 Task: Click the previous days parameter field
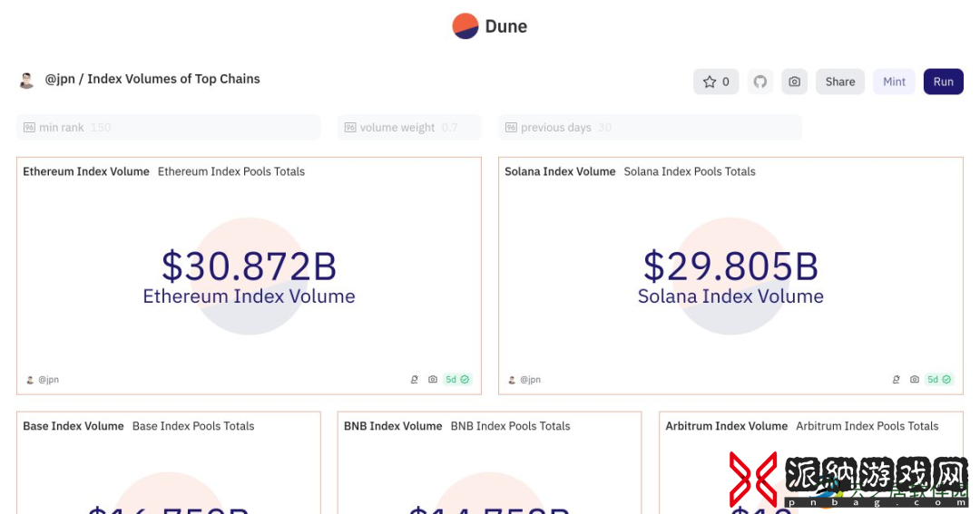(650, 128)
